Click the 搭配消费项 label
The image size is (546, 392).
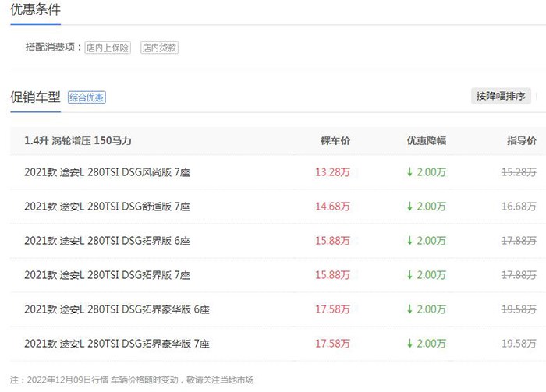53,48
